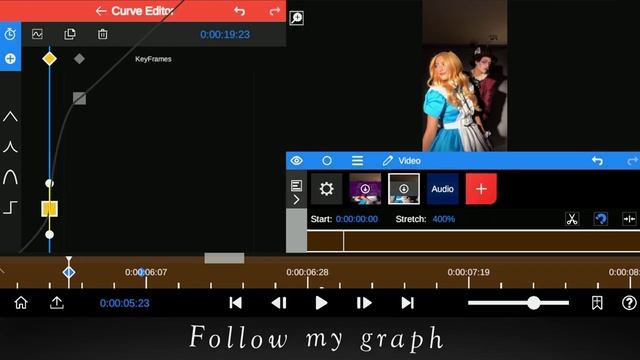Jump to 0:00:06:28 on the ruler
Image resolution: width=640 pixels, height=360 pixels.
[x=307, y=272]
